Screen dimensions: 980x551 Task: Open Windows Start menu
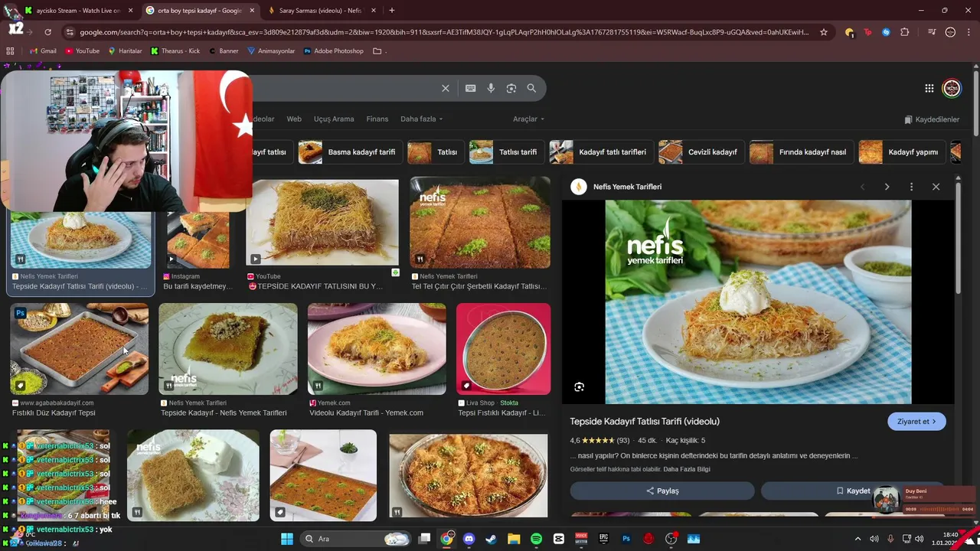(x=287, y=539)
